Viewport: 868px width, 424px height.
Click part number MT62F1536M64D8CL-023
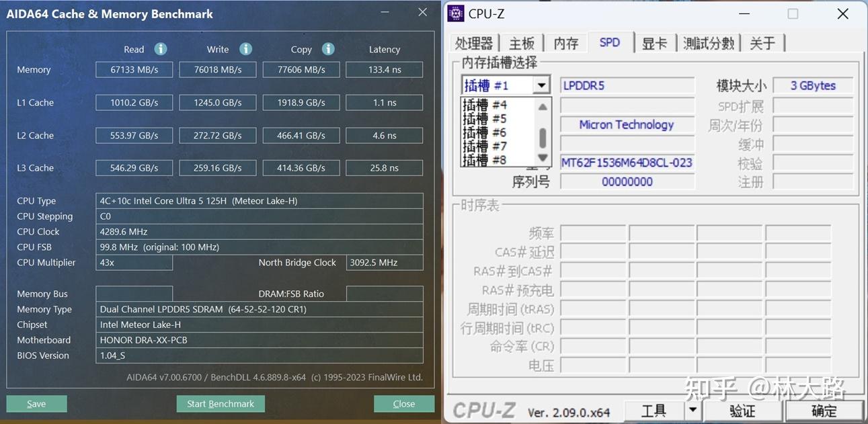click(x=627, y=163)
